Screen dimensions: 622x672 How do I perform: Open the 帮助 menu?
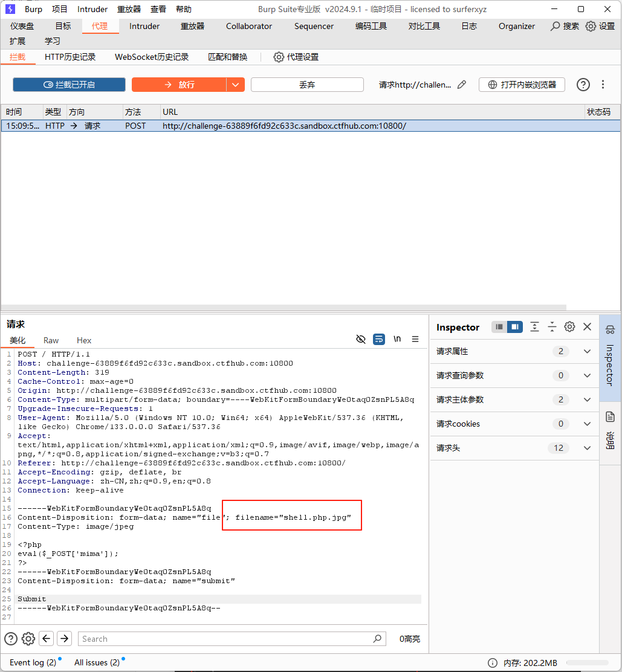(184, 9)
